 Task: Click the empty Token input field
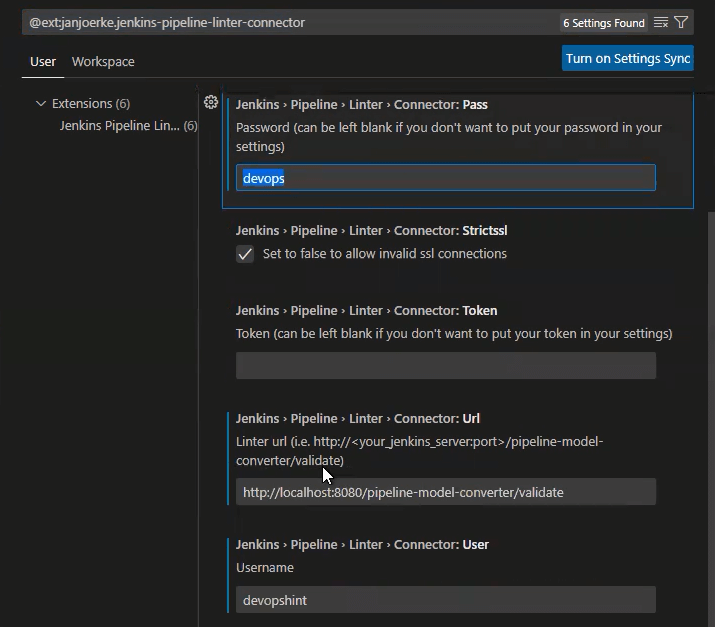[x=446, y=365]
